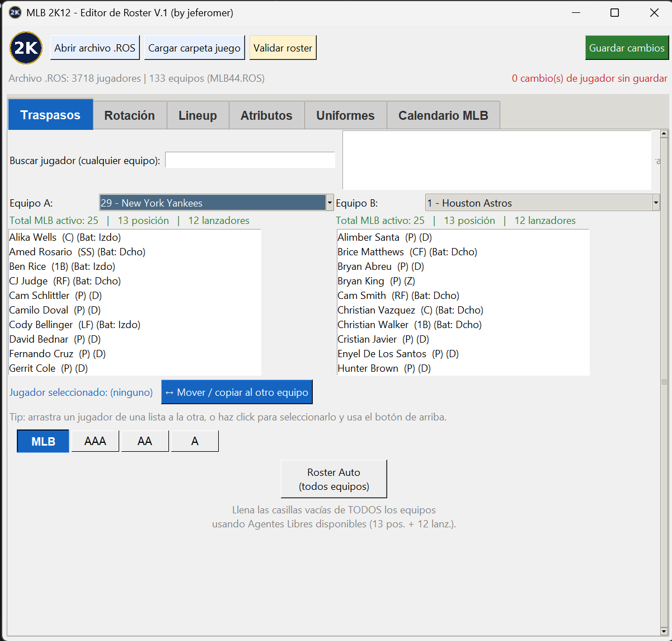
Task: Select Alika Wells in Equipo A list
Action: (x=135, y=237)
